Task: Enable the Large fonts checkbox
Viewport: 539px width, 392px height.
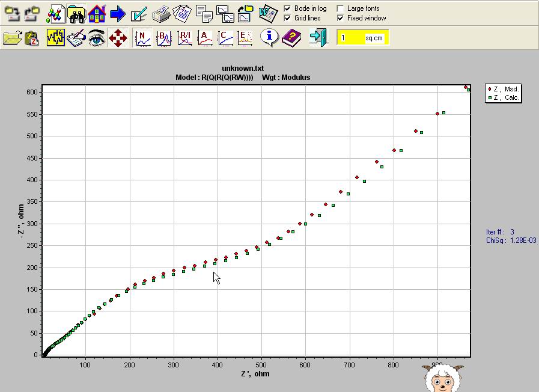Action: pos(340,8)
